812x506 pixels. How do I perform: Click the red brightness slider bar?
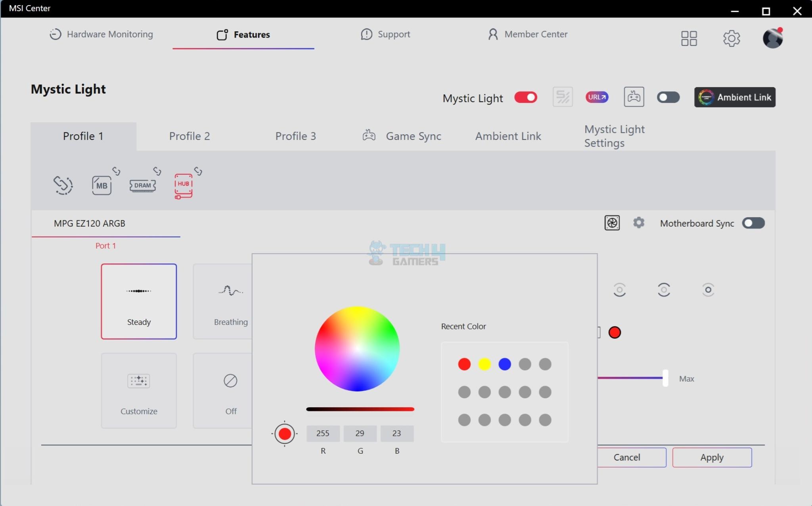click(360, 409)
